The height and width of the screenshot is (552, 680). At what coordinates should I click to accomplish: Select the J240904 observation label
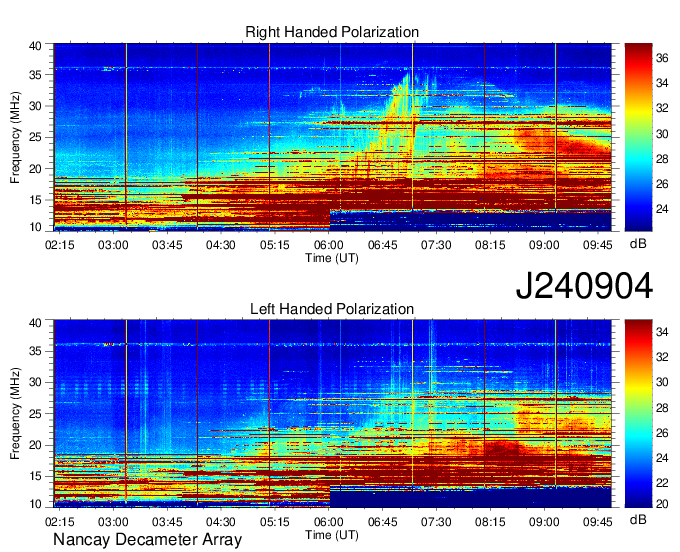(x=584, y=286)
